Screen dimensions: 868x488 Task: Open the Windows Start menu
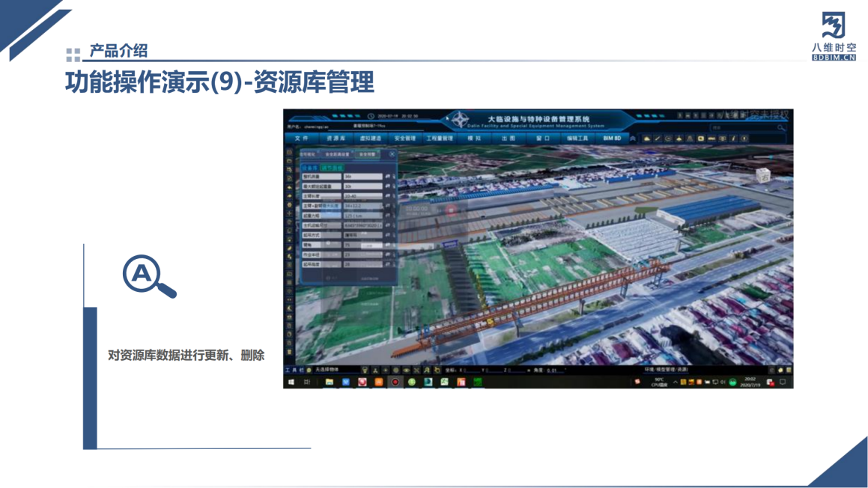point(290,382)
